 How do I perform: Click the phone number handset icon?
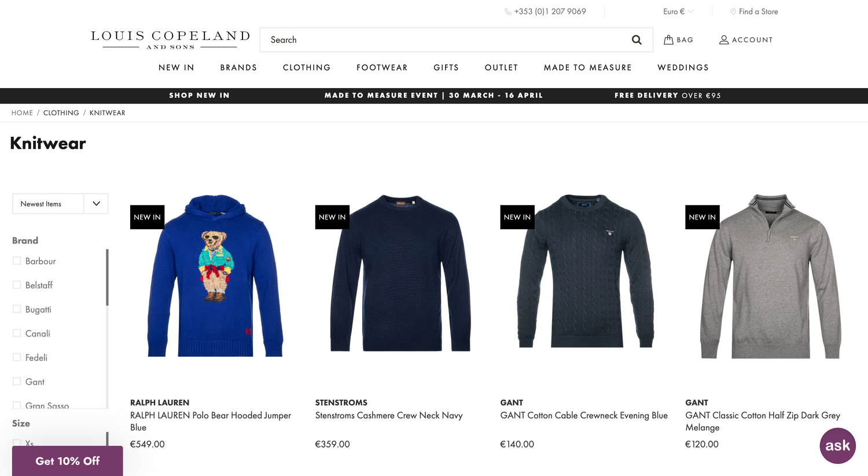click(x=508, y=12)
